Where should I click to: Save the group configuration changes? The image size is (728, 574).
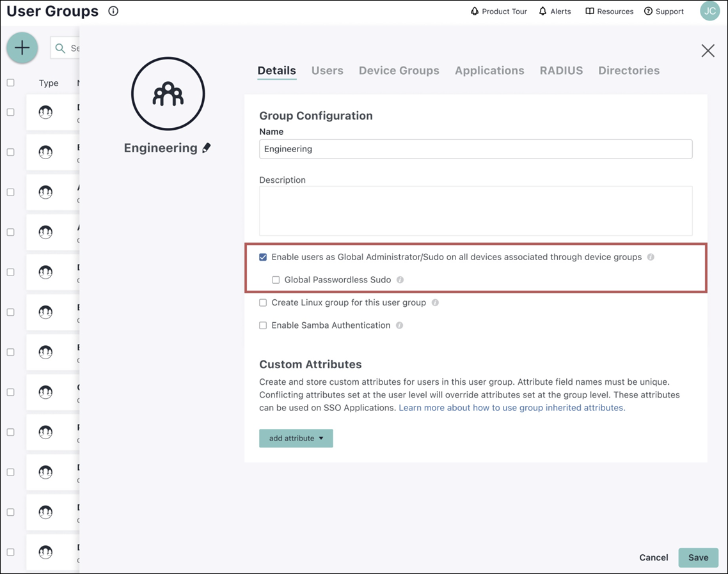698,557
